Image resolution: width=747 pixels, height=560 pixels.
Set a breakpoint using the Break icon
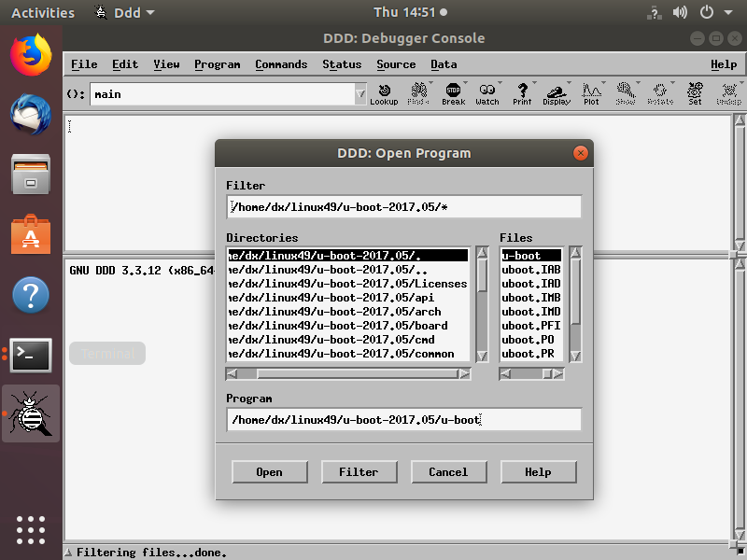tap(453, 90)
